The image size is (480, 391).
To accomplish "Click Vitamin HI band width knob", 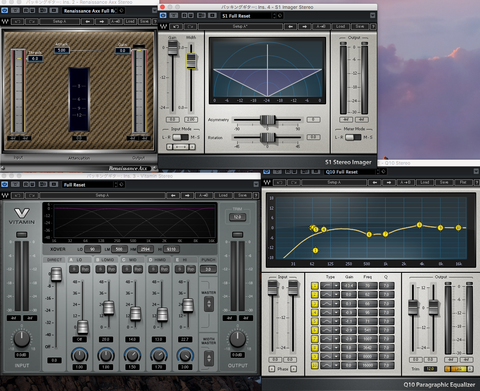I will pyautogui.click(x=185, y=355).
